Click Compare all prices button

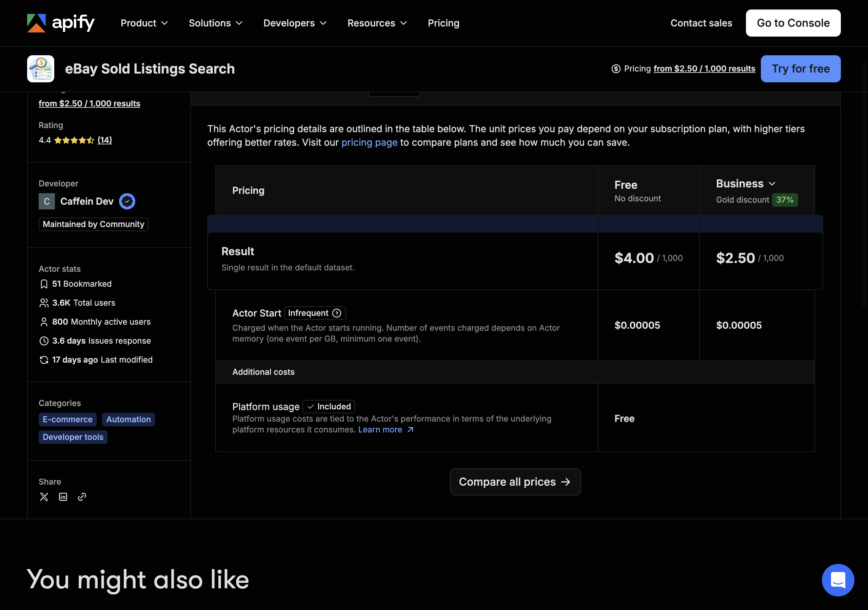tap(515, 482)
